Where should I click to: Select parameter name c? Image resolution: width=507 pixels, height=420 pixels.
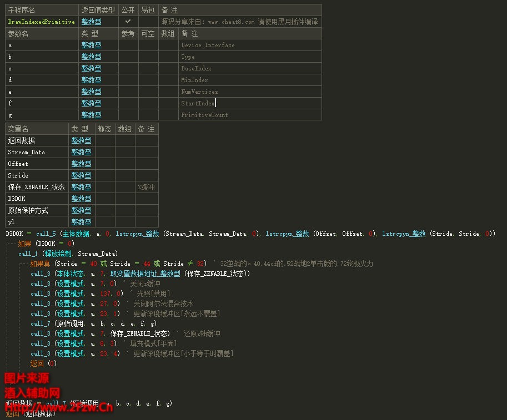pyautogui.click(x=10, y=68)
